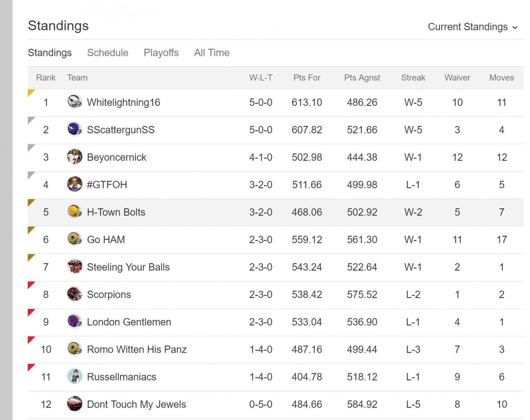Click Steeling Your Balls team avatar

[75, 267]
